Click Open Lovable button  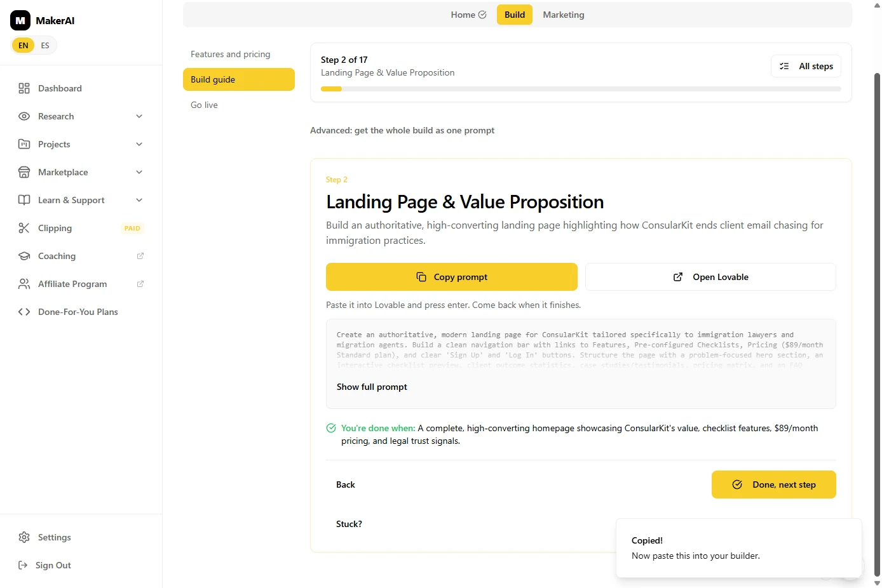[x=710, y=277]
